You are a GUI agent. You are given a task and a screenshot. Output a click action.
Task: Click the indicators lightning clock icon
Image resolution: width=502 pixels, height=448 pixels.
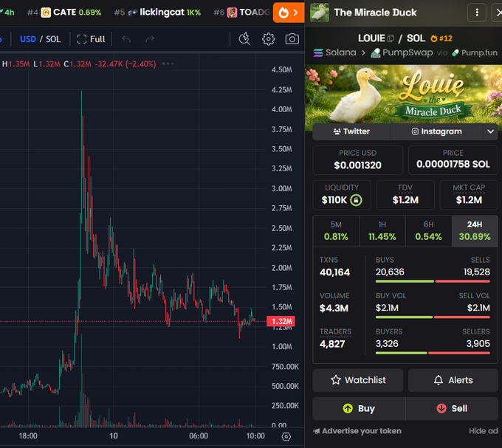244,38
